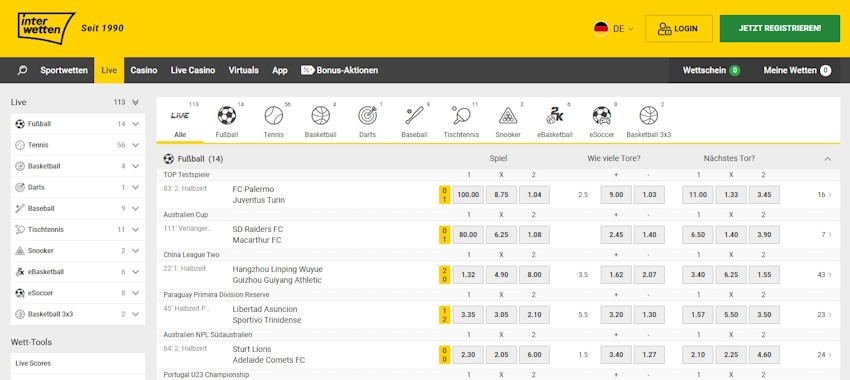
Task: Click the Bonus-Aktionen ticket icon
Action: [x=307, y=70]
